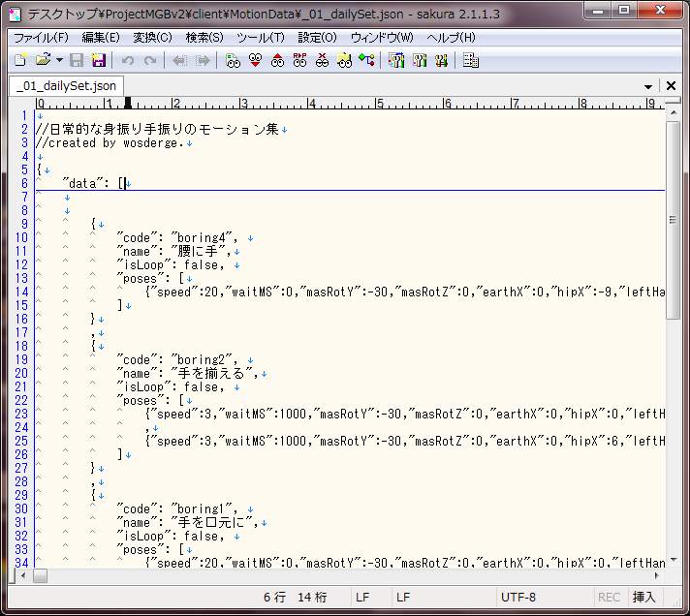Open the 検索(S) menu

click(204, 37)
